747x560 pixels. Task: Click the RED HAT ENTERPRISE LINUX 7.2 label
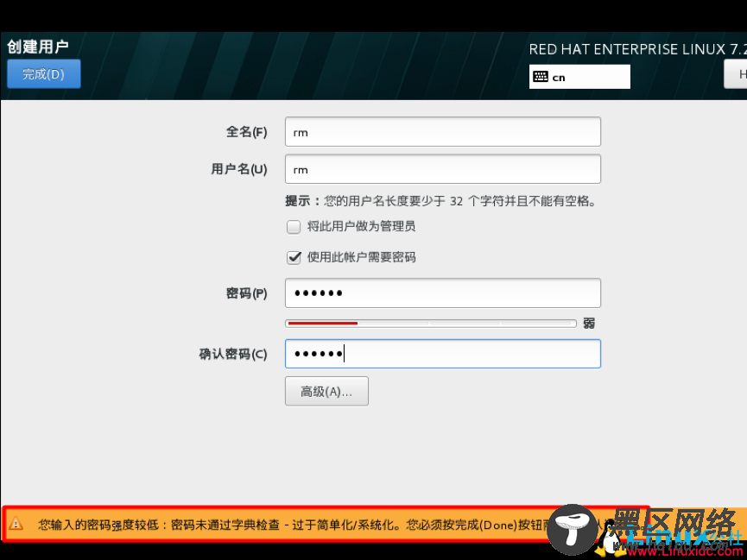click(x=637, y=49)
